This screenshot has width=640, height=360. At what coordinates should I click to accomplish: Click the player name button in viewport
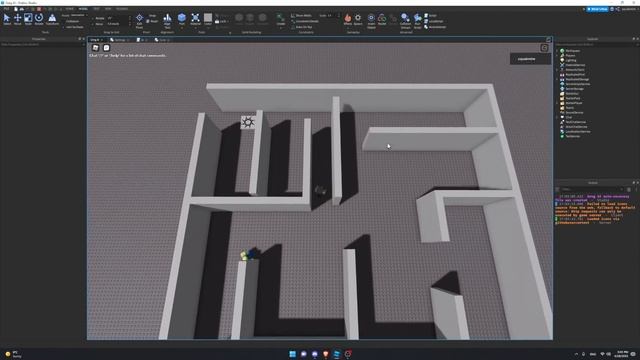(x=530, y=59)
